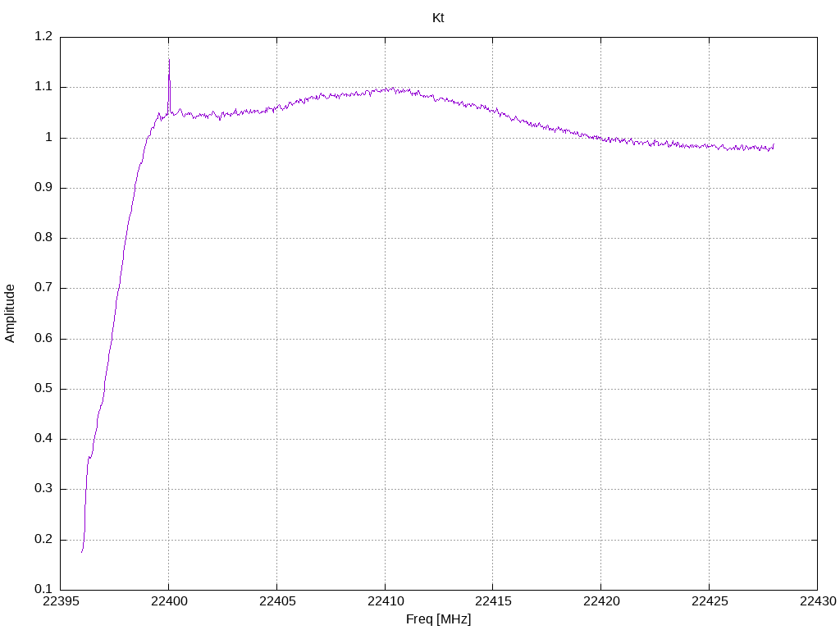Click the y-axis tick label 1.2
This screenshot has width=840, height=630.
(x=43, y=36)
